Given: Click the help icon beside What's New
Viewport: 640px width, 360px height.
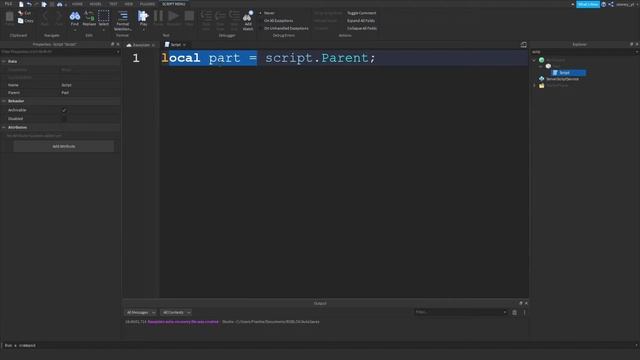Looking at the screenshot, I should tap(604, 4).
